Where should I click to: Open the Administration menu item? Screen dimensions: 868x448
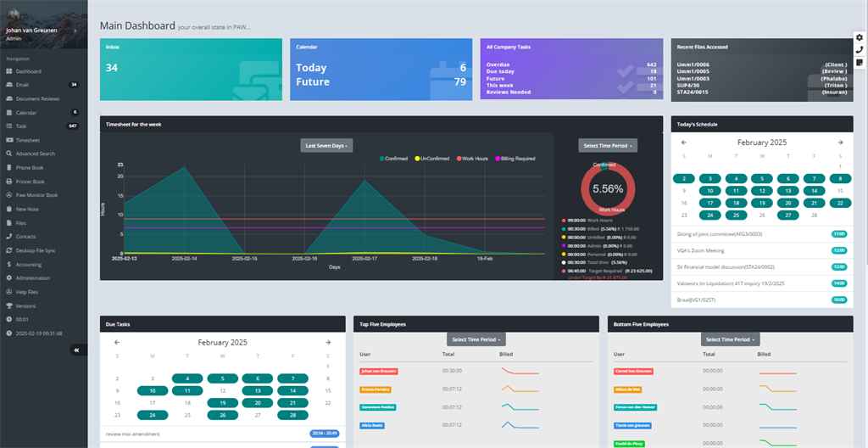click(32, 277)
